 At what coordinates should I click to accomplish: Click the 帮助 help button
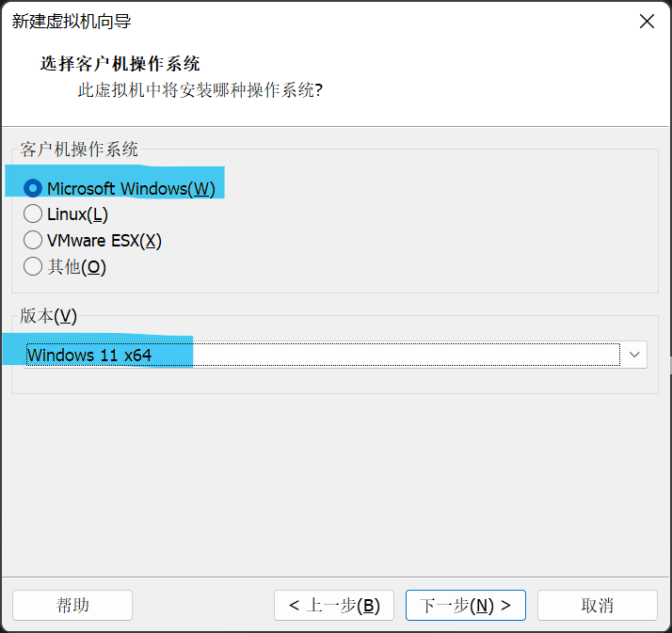pyautogui.click(x=72, y=605)
